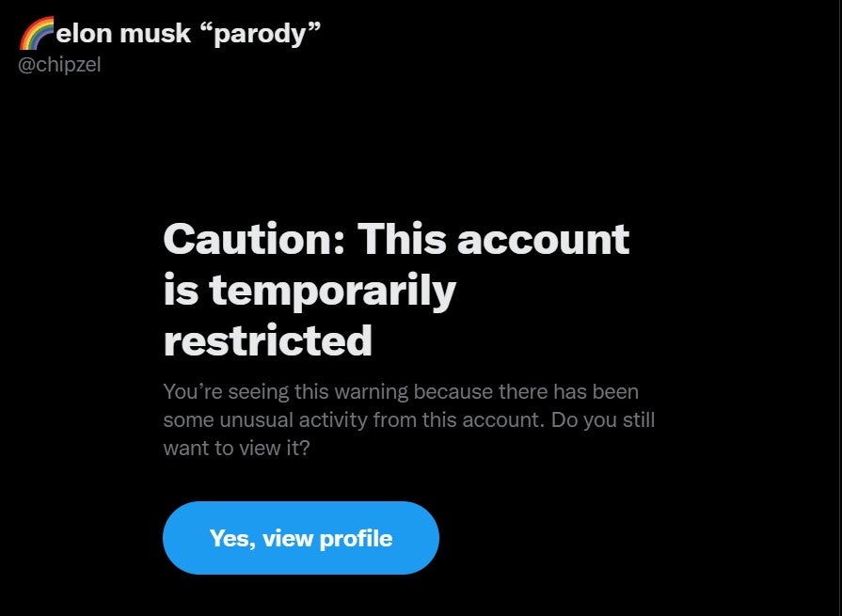
Task: Click the unusual activity explanation paragraph
Action: tap(409, 419)
